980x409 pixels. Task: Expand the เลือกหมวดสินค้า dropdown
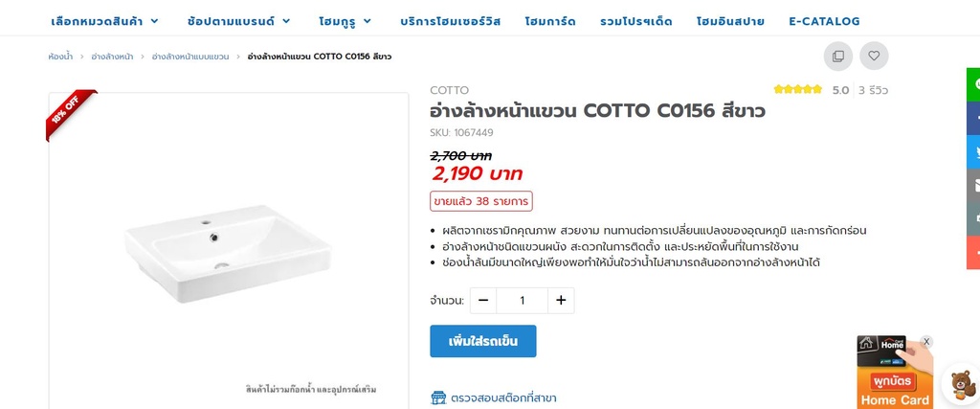(105, 21)
